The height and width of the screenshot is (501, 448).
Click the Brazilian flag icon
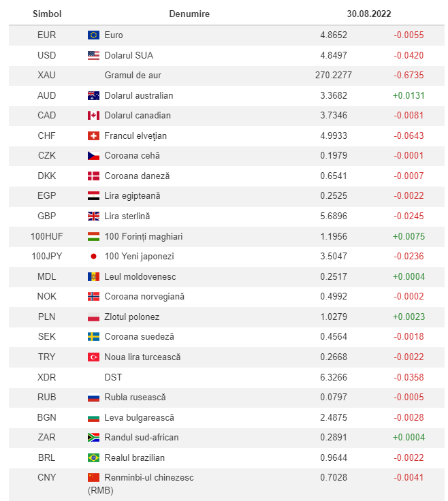click(x=94, y=457)
